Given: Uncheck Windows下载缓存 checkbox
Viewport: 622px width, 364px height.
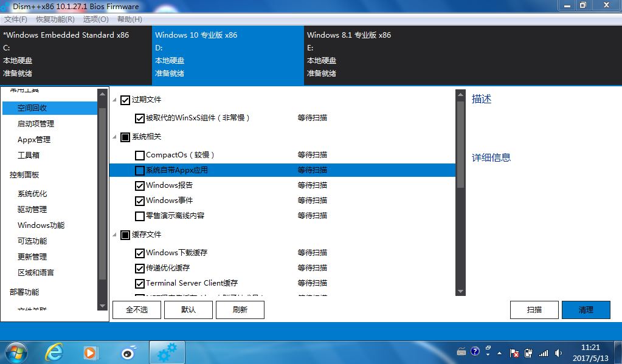Looking at the screenshot, I should (x=140, y=253).
